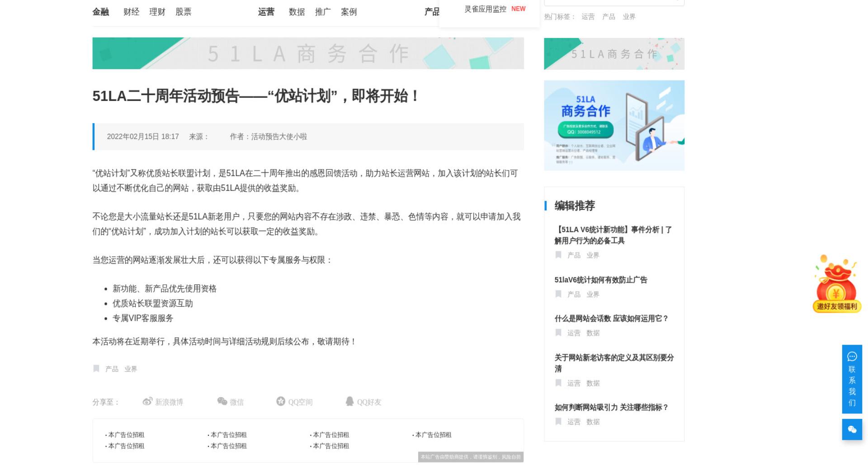Click 业界 tag below the article body
This screenshot has height=475, width=868.
click(131, 369)
